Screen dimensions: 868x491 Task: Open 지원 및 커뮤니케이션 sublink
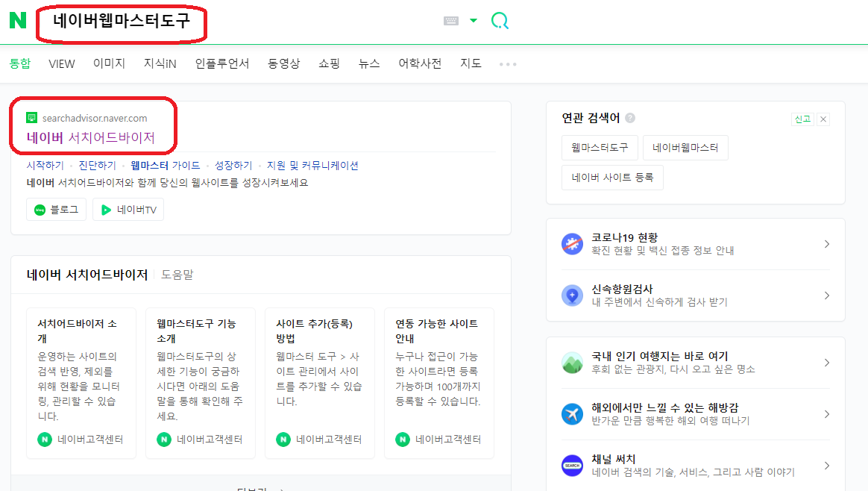coord(312,165)
